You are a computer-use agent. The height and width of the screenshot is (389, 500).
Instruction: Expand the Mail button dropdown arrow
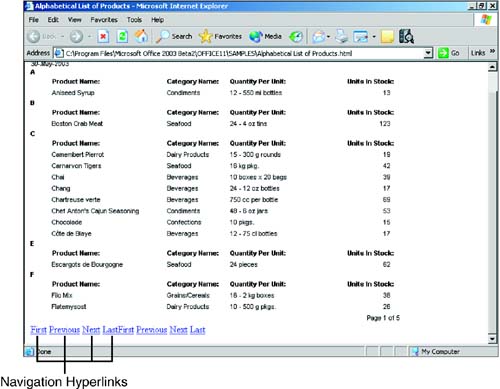pyautogui.click(x=329, y=37)
